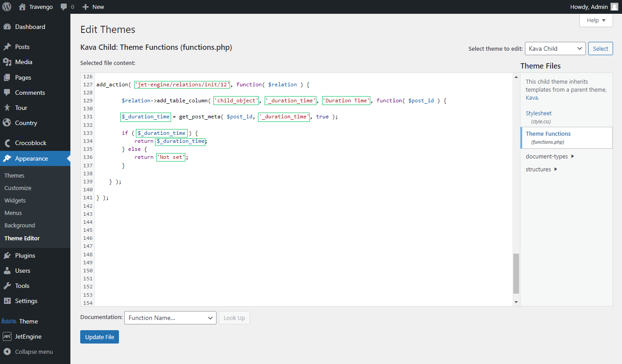
Task: Click 'Not set' string in code
Action: (171, 157)
